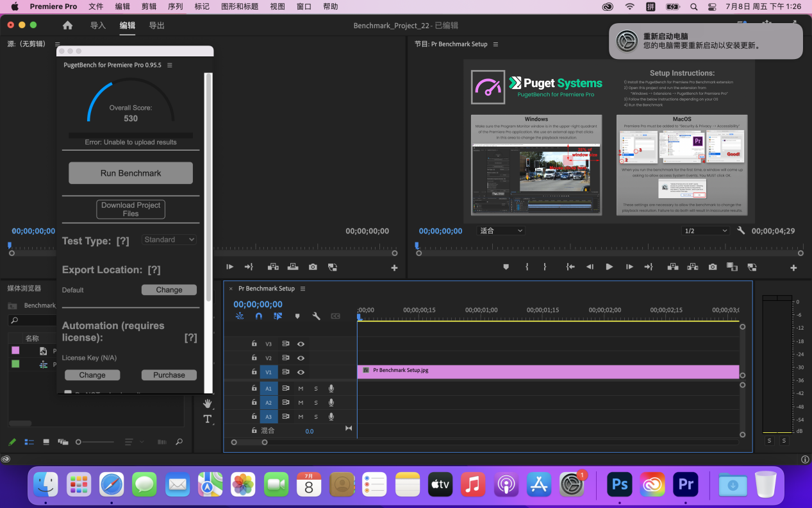Click project panel find magnifier icon
The height and width of the screenshot is (508, 812).
tap(179, 442)
